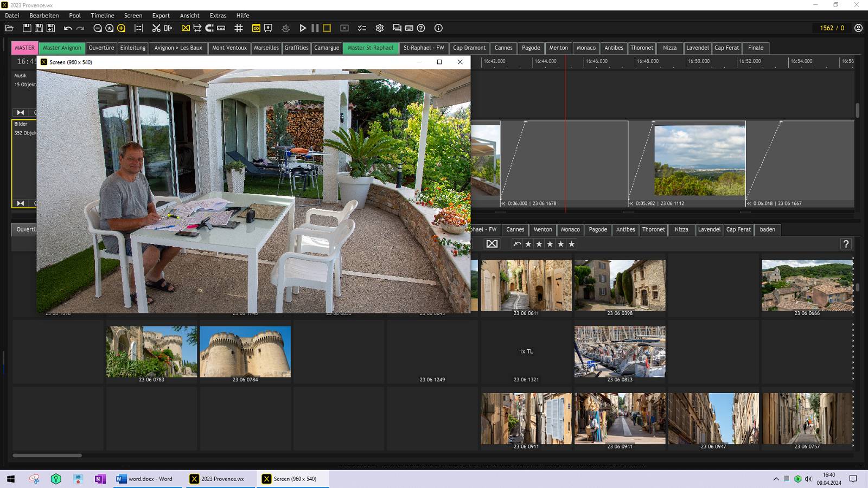The width and height of the screenshot is (868, 488).
Task: Switch to the Master Avignon timeline tab
Action: pyautogui.click(x=62, y=48)
